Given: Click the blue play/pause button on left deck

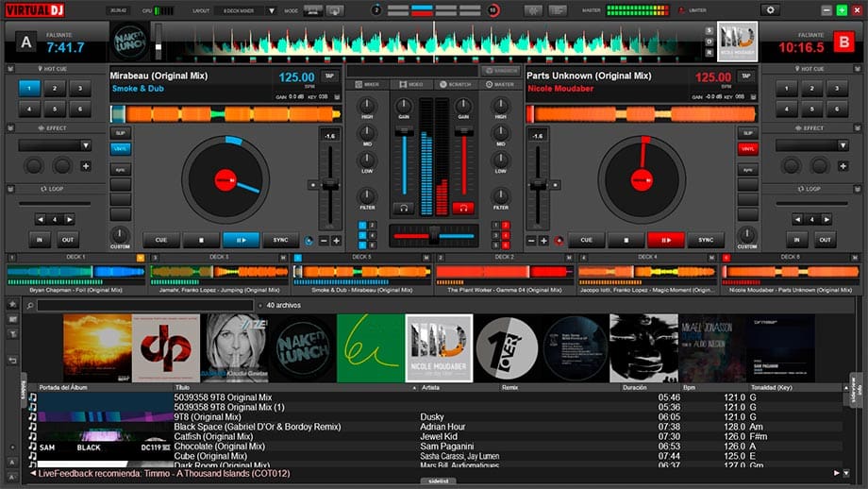Looking at the screenshot, I should click(x=241, y=240).
